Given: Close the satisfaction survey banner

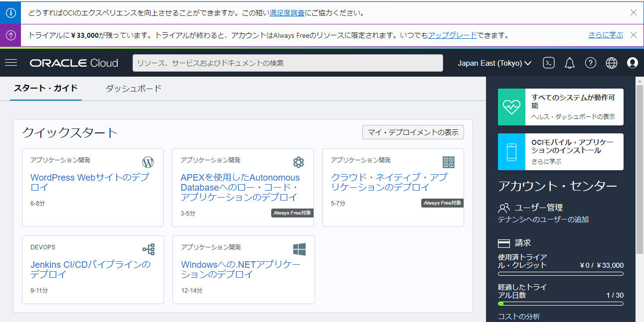Looking at the screenshot, I should point(634,12).
